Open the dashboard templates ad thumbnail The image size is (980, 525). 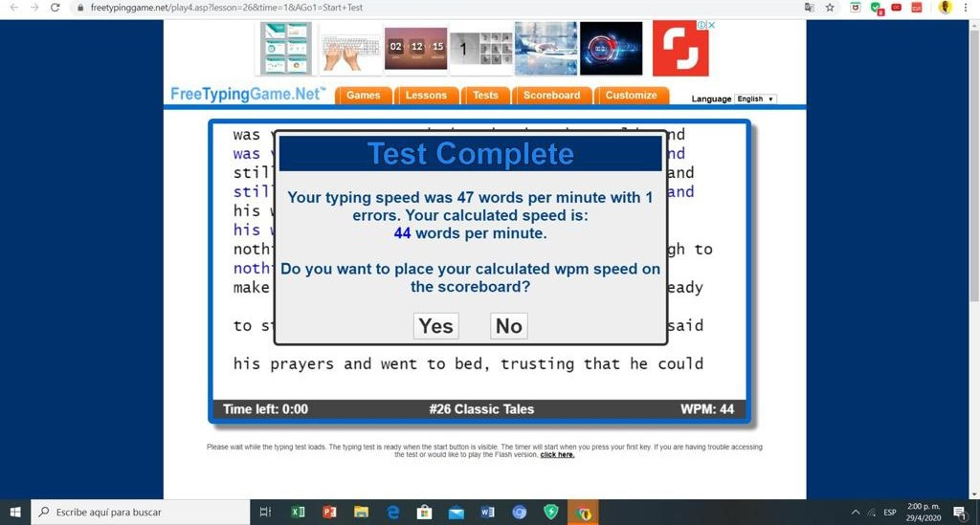tap(285, 48)
